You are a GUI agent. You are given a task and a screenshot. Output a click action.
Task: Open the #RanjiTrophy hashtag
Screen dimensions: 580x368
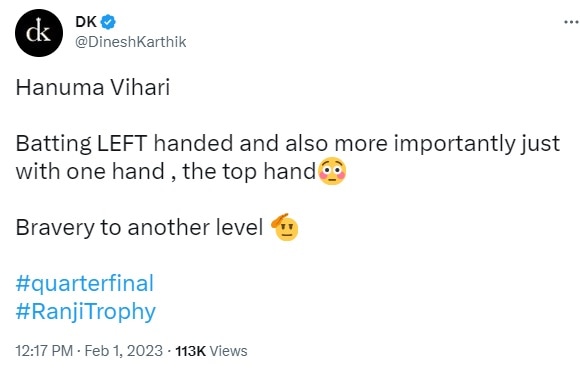[85, 312]
